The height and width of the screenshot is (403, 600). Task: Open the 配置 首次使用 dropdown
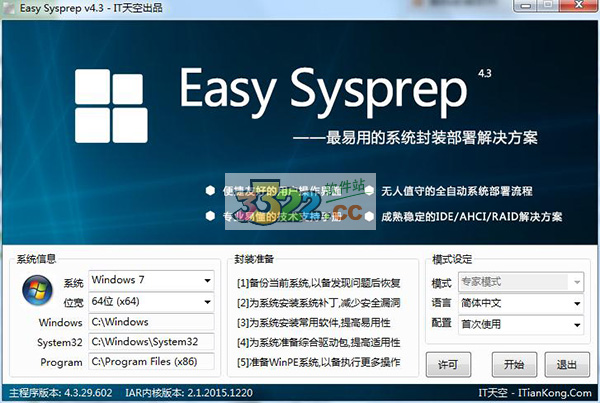tap(521, 325)
